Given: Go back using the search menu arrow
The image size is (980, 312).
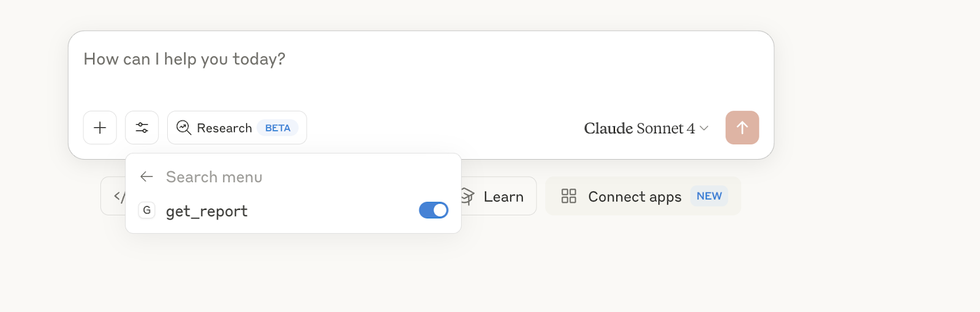Looking at the screenshot, I should click(x=146, y=177).
